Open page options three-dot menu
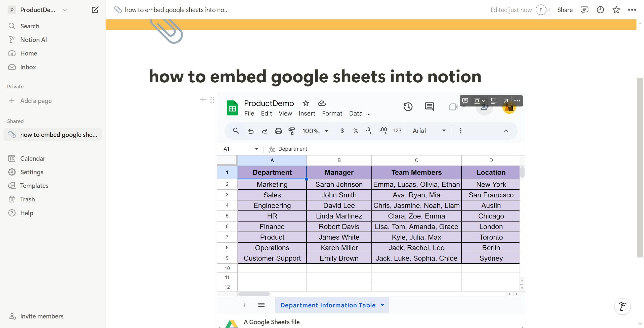The height and width of the screenshot is (328, 644). click(x=632, y=10)
